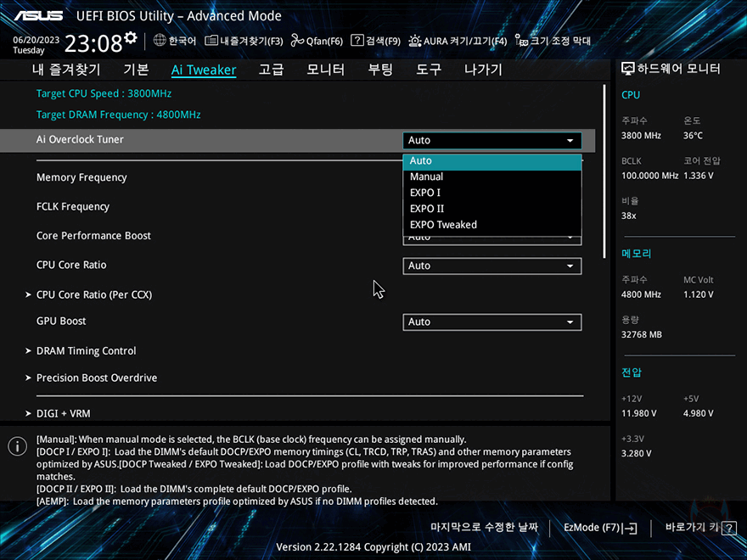Choose EXPO I option in dropdown list
This screenshot has height=560, width=747.
point(492,193)
